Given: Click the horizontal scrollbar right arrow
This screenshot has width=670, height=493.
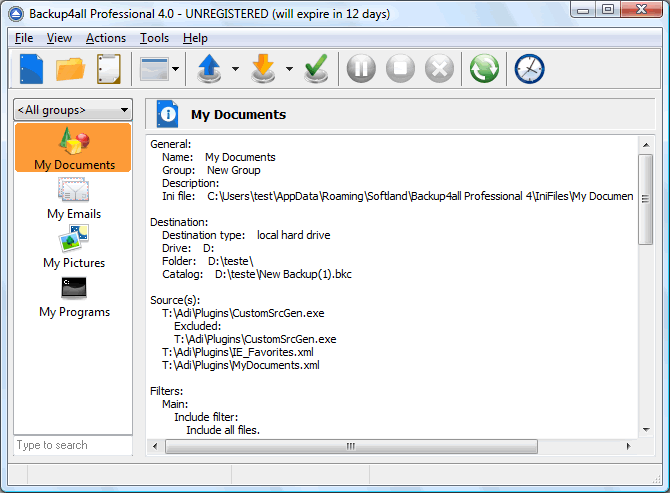Looking at the screenshot, I should click(x=628, y=446).
